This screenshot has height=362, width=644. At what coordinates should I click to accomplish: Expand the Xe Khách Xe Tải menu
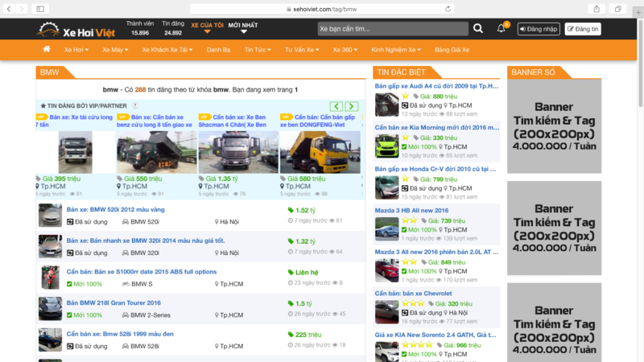[167, 50]
